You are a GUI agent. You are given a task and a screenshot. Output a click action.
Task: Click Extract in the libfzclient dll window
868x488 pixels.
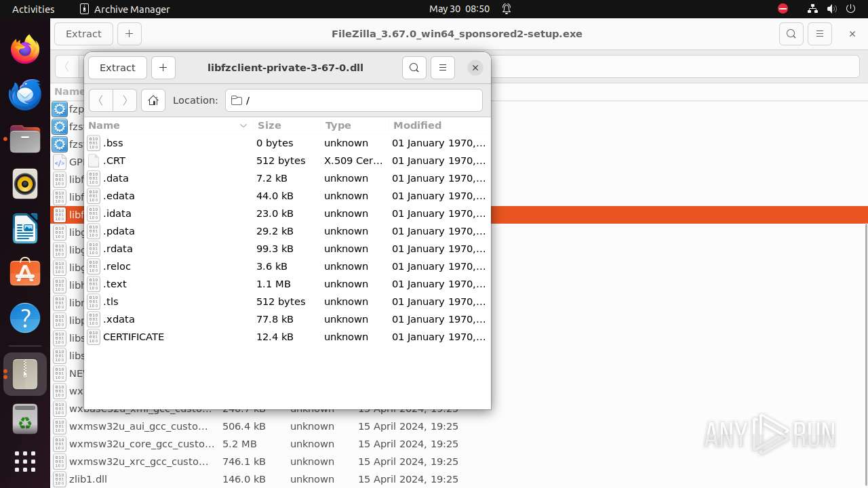[x=117, y=68]
